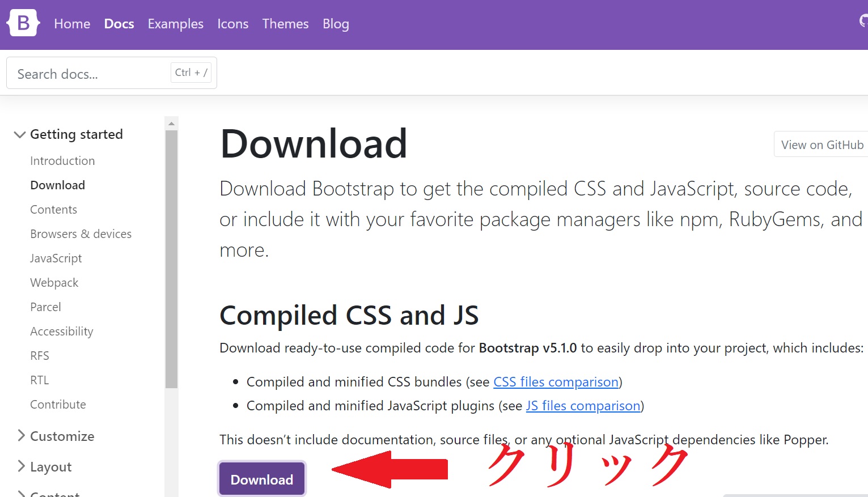Click the Ctrl + / shortcut badge
Image resolution: width=868 pixels, height=497 pixels.
[191, 73]
